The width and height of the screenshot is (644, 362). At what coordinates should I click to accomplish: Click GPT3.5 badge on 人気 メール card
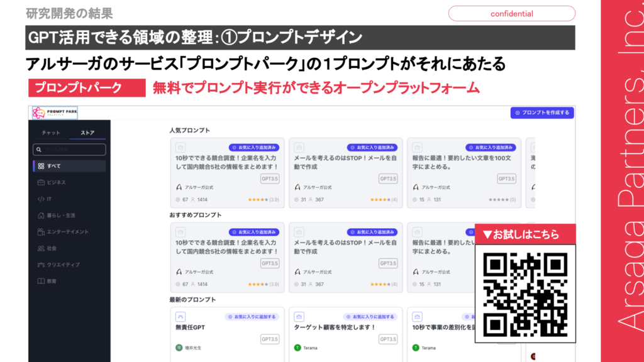[388, 179]
